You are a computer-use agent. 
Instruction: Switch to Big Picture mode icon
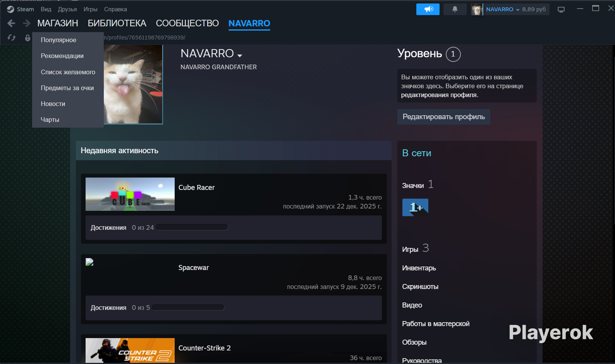tap(561, 9)
